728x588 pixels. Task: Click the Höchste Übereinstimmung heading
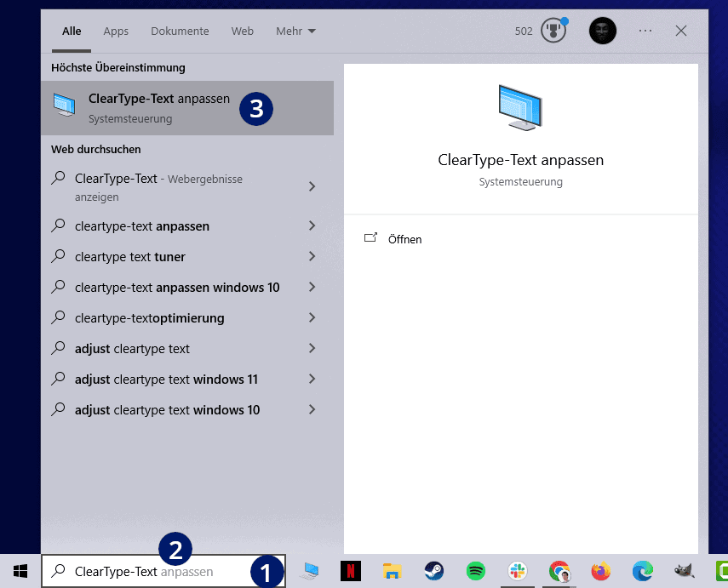[x=118, y=68]
